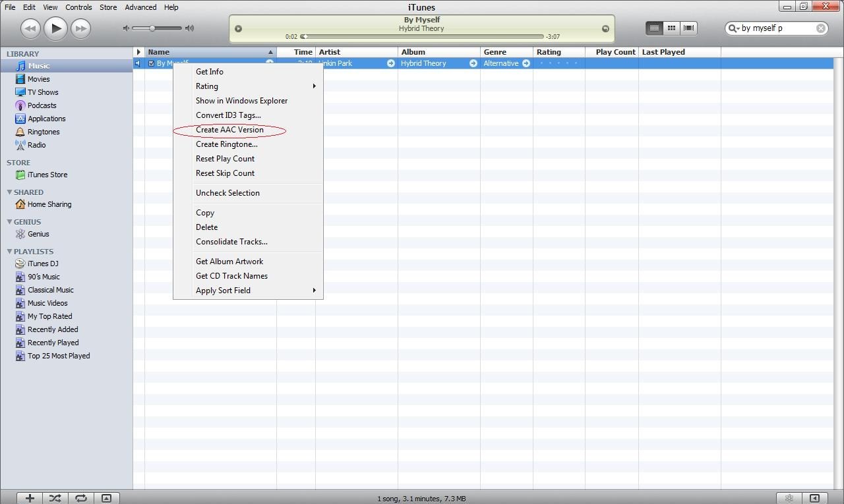Image resolution: width=844 pixels, height=504 pixels.
Task: Sort by the Name column header
Action: click(x=210, y=52)
